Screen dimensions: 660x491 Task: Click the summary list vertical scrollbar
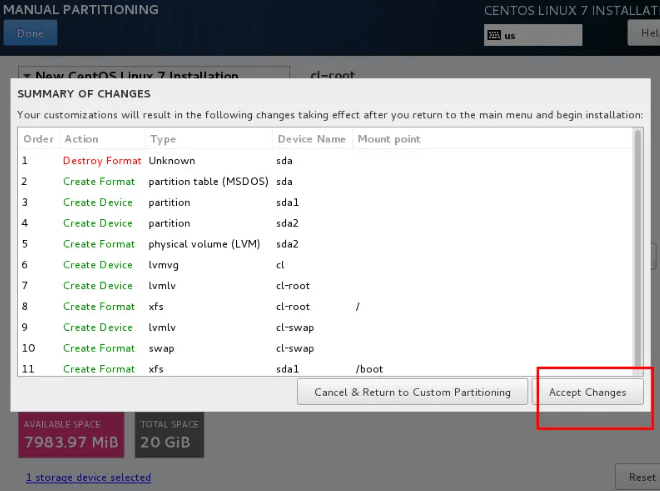[638, 251]
